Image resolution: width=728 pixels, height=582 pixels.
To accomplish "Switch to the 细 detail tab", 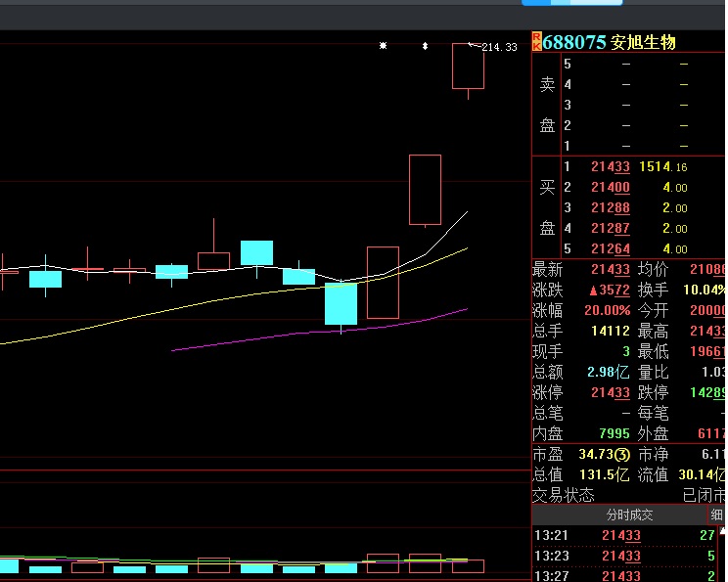I will tap(717, 515).
